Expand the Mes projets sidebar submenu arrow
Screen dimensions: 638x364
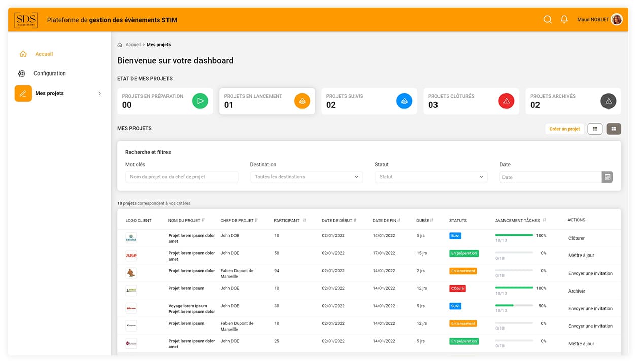(99, 94)
